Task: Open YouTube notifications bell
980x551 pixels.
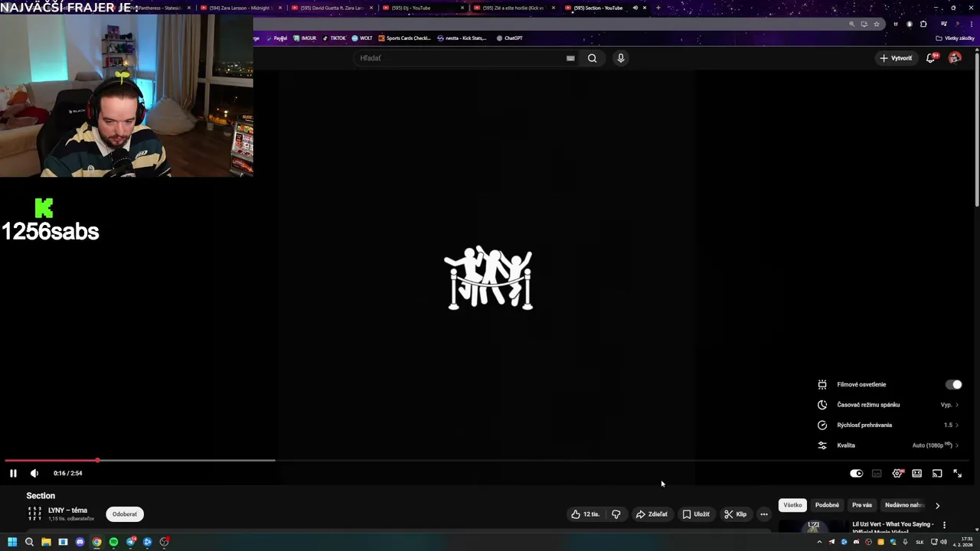Action: pos(931,58)
